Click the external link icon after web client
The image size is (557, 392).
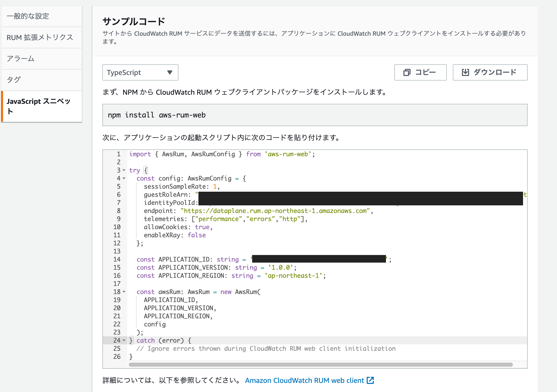[370, 380]
